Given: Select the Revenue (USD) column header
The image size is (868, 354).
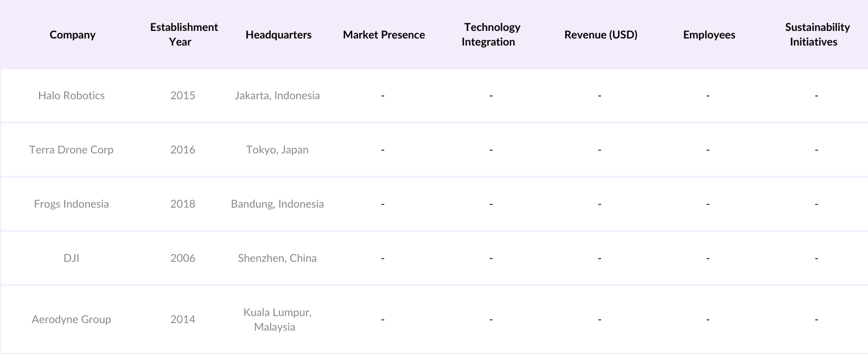Looking at the screenshot, I should coord(601,35).
